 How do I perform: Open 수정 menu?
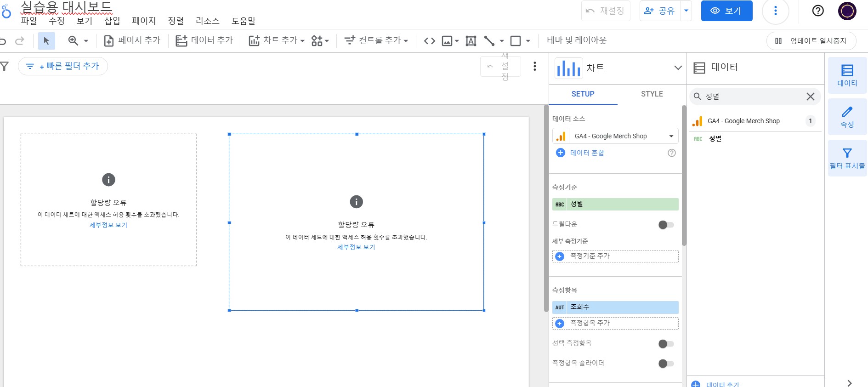pyautogui.click(x=57, y=21)
